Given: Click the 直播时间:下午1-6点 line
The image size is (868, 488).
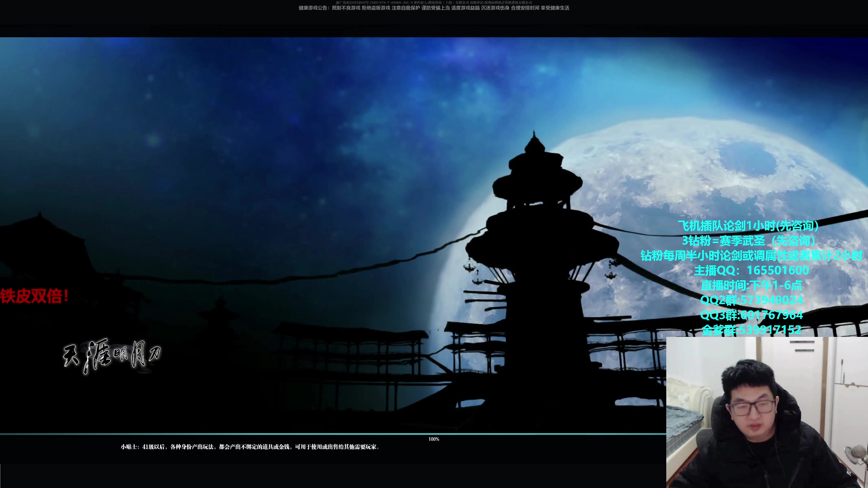Looking at the screenshot, I should coord(751,285).
